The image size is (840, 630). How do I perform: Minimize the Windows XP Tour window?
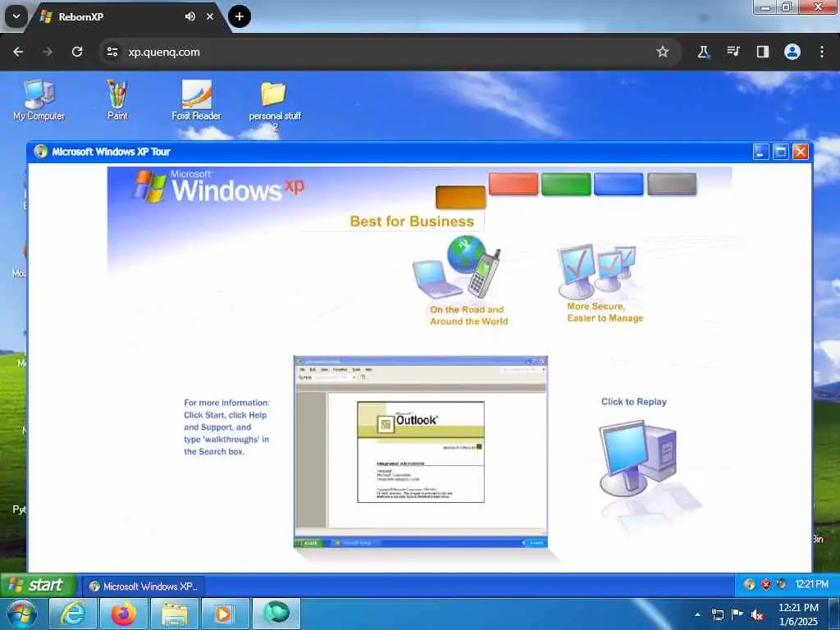[x=760, y=152]
